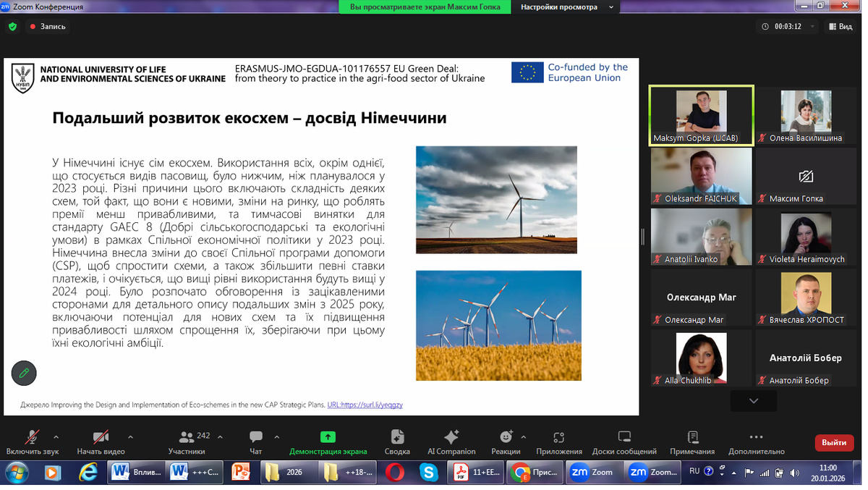Viewport: 868px width, 490px height.
Task: Open AI Companion panel
Action: 451,437
